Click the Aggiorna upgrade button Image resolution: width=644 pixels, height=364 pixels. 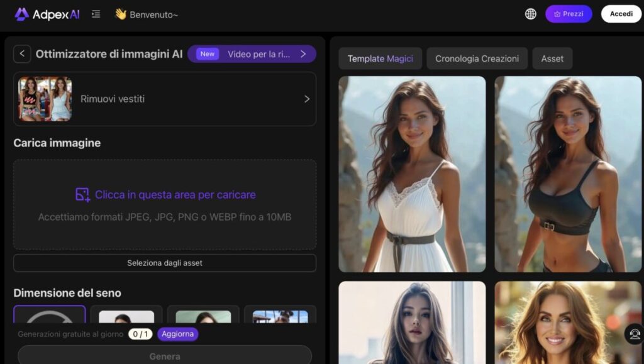click(177, 334)
